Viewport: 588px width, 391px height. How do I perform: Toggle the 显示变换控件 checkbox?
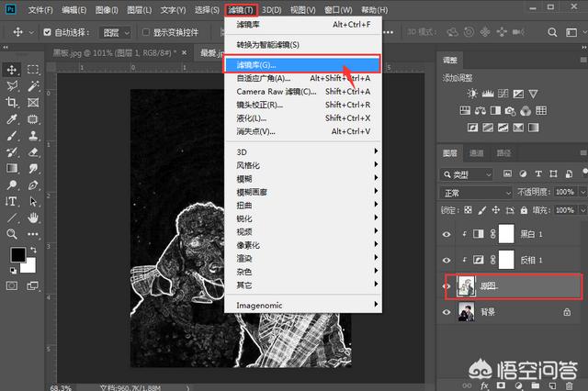click(x=133, y=32)
